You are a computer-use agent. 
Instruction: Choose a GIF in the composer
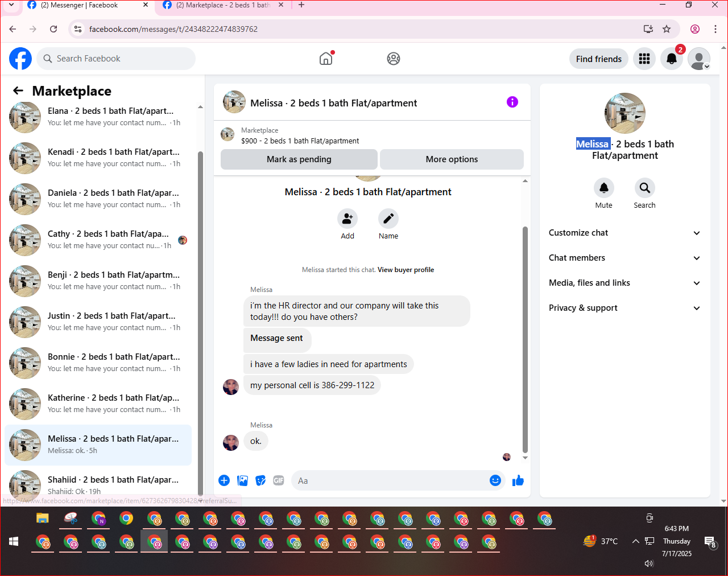pyautogui.click(x=279, y=480)
